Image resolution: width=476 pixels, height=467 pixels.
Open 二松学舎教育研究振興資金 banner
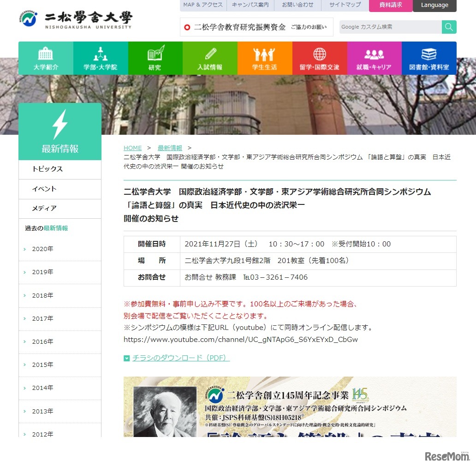[x=256, y=27]
